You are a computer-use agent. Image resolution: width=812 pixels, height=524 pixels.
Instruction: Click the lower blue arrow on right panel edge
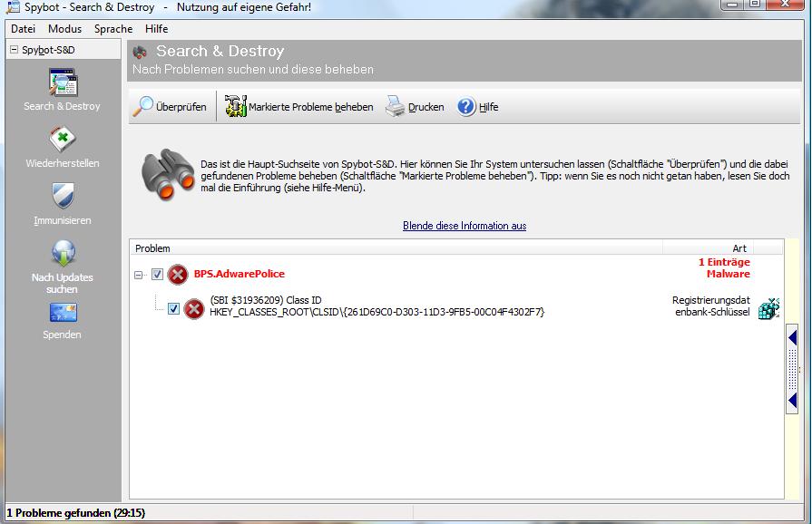[793, 400]
